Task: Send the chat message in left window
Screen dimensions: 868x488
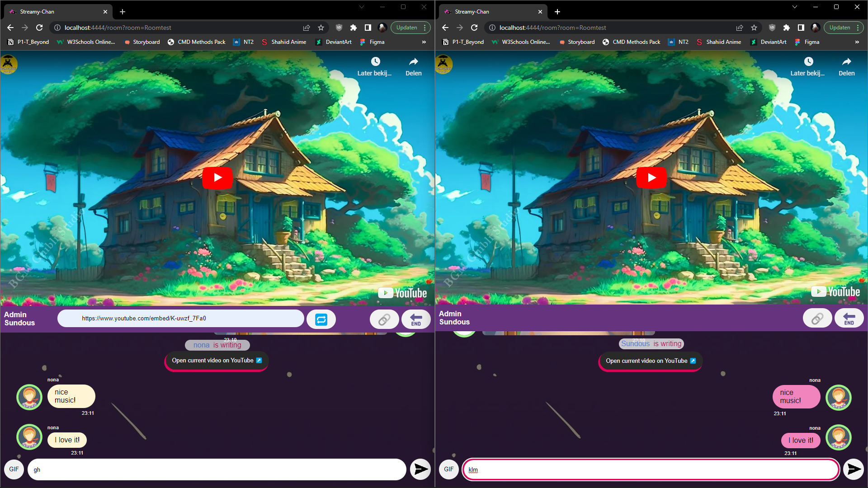Action: click(420, 469)
